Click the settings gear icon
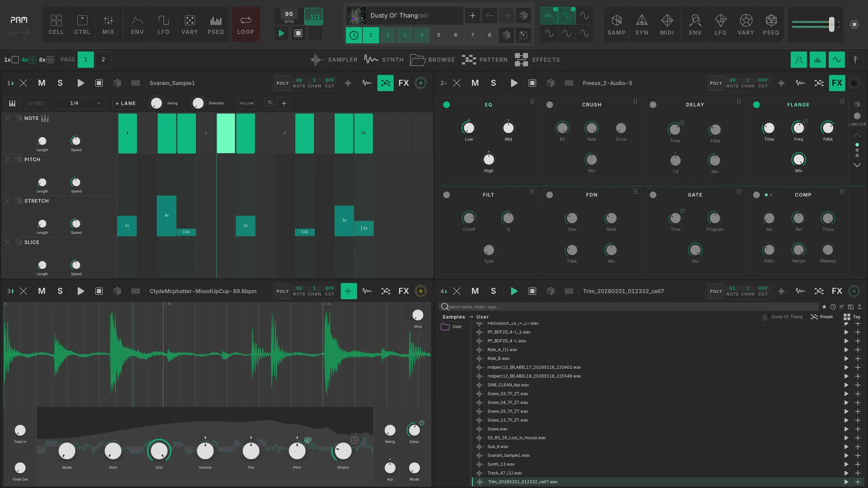The height and width of the screenshot is (488, 868). pyautogui.click(x=854, y=24)
